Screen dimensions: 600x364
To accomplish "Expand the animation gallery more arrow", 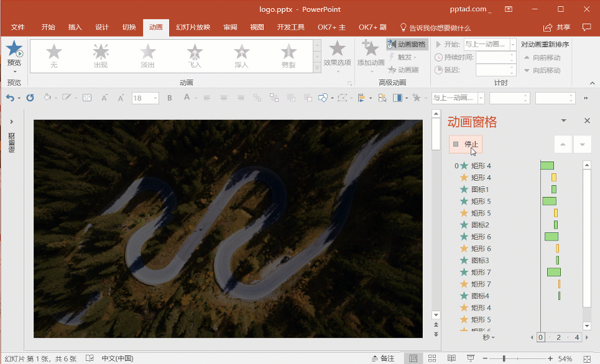I will (317, 67).
